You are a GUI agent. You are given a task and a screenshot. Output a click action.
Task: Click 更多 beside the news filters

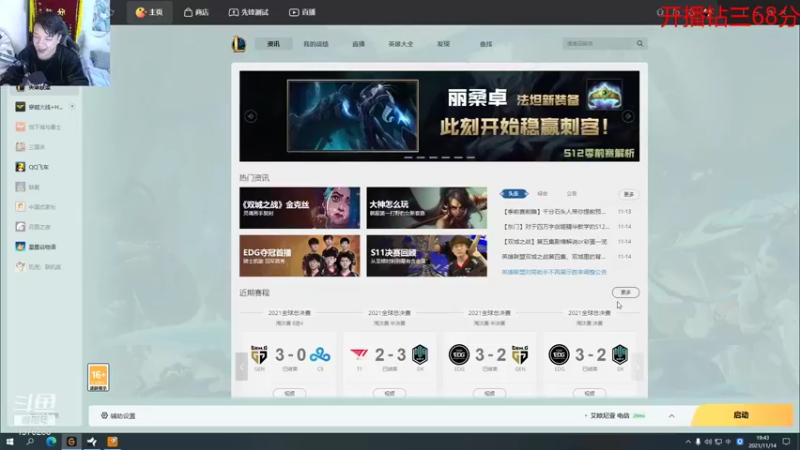tap(629, 194)
